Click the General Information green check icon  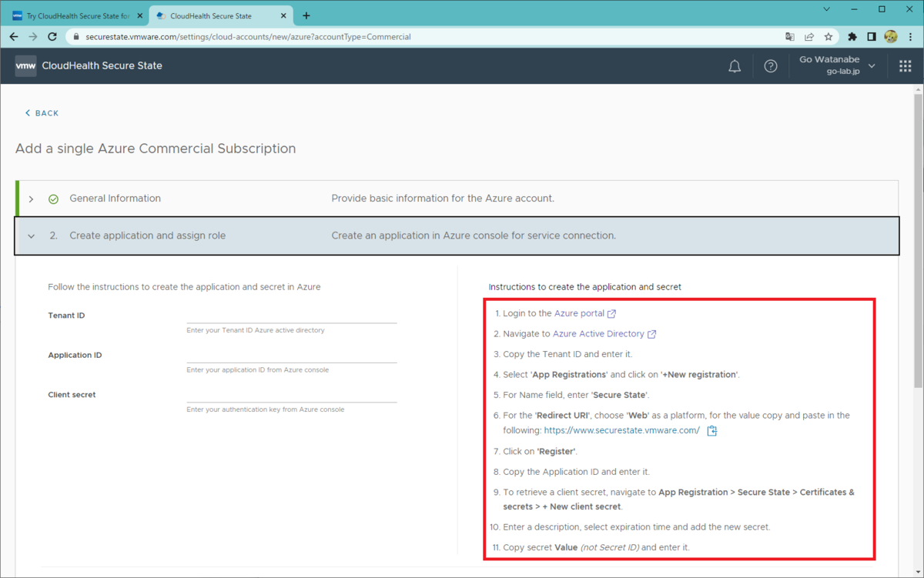[x=53, y=199]
